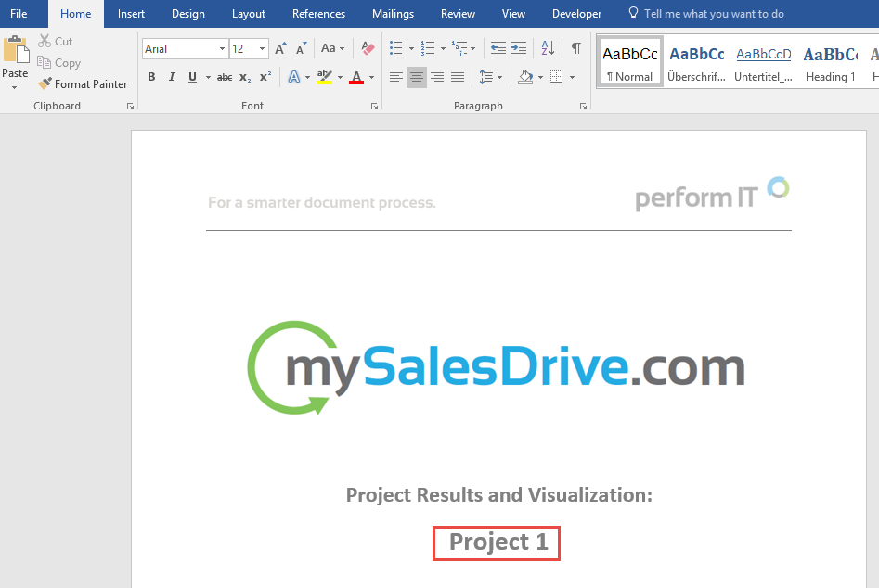Apply Text Effects outlined A
The image size is (879, 588).
[x=293, y=77]
